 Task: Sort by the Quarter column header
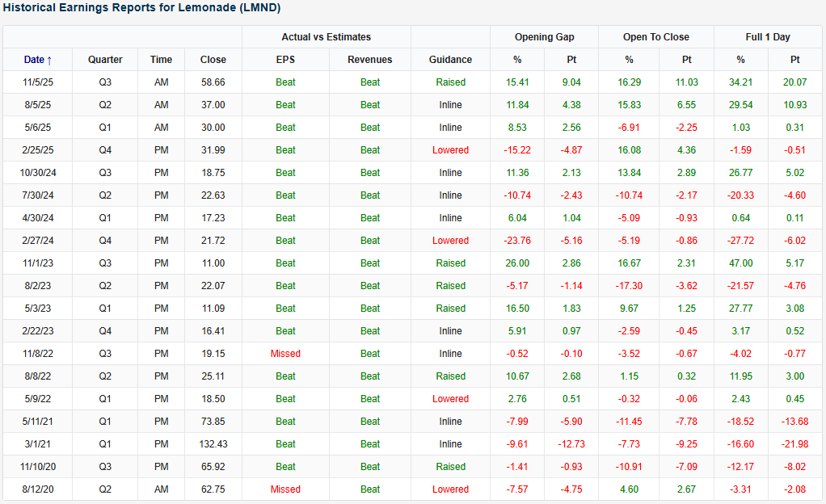(x=105, y=60)
